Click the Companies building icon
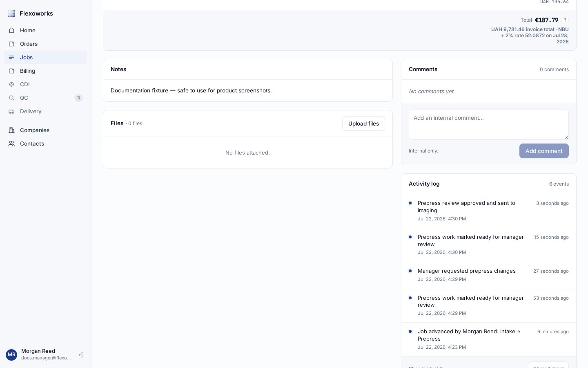The width and height of the screenshot is (588, 368). pos(11,130)
